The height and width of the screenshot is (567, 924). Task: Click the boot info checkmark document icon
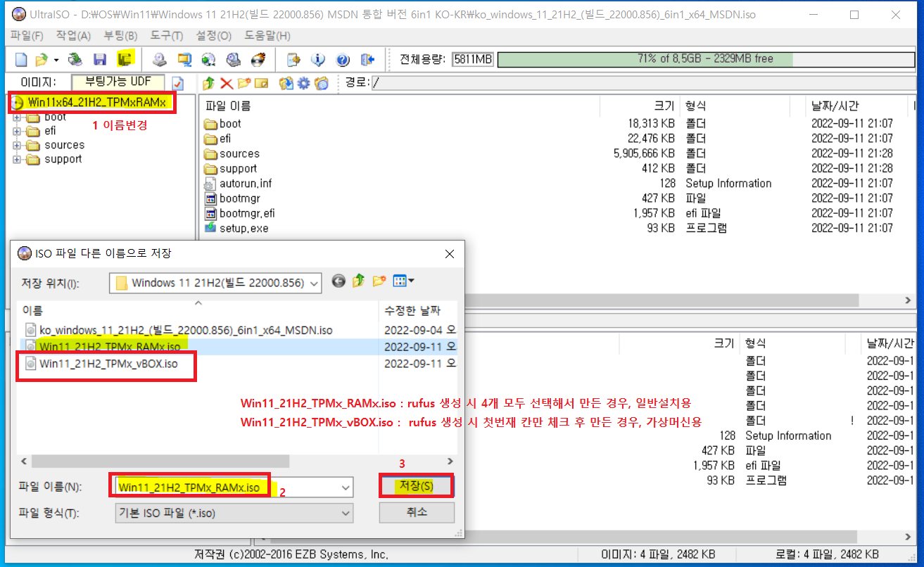click(178, 83)
